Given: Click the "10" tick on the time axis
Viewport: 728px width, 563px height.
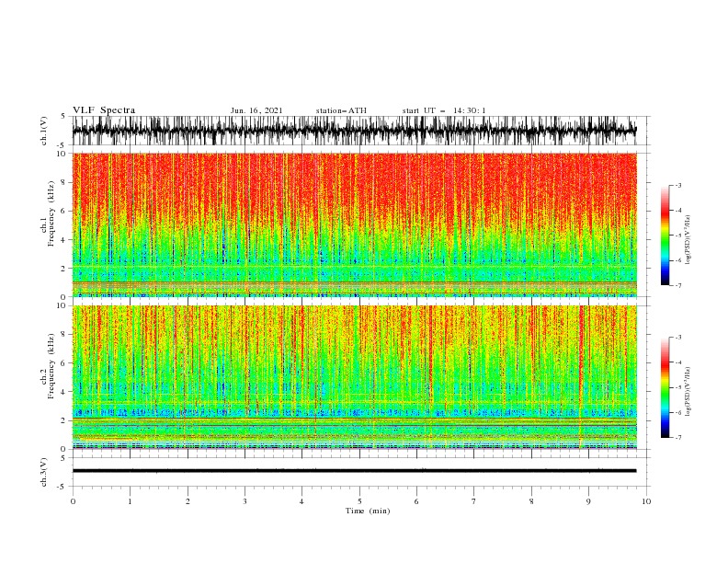Looking at the screenshot, I should (646, 501).
